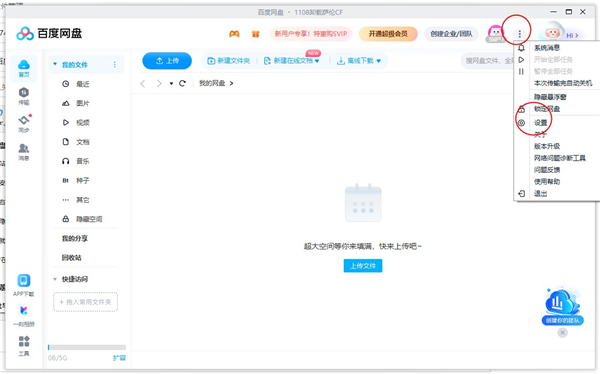
Task: Open the 回收站 recycle bin
Action: pos(72,258)
